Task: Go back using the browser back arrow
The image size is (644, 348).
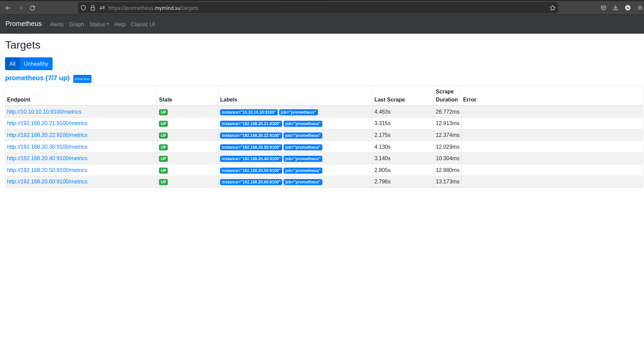Action: click(x=8, y=8)
